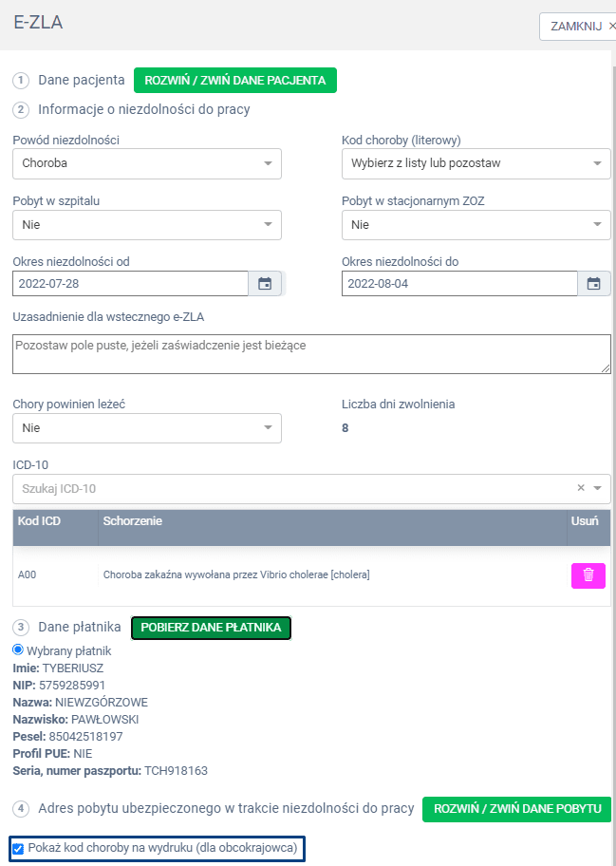The width and height of the screenshot is (616, 866).
Task: Expand Pobyt w szpitalu dropdown
Action: 147,225
